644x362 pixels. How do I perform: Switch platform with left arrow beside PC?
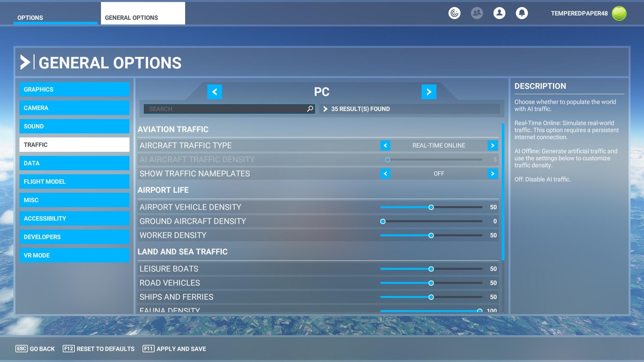click(215, 92)
